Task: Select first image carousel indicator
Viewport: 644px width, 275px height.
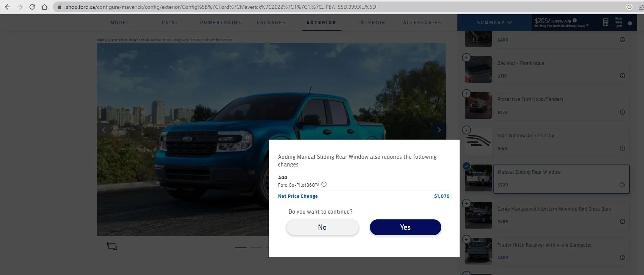Action: point(241,248)
